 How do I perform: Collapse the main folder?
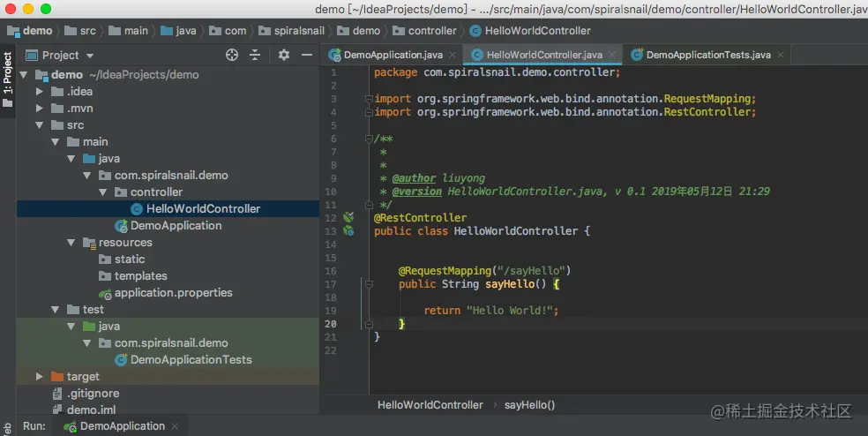[x=56, y=142]
